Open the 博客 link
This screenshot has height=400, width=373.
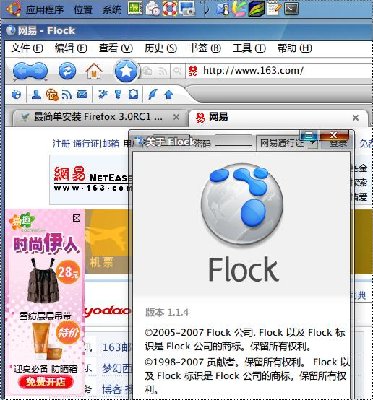click(112, 389)
